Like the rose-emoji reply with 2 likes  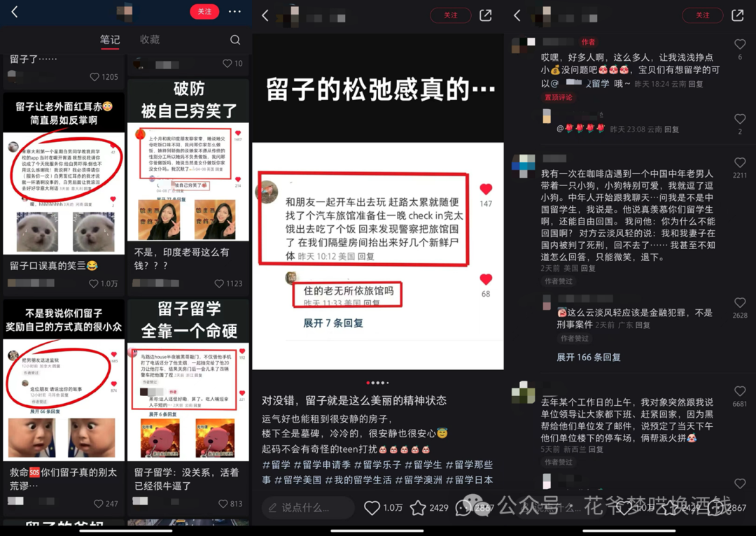(740, 118)
